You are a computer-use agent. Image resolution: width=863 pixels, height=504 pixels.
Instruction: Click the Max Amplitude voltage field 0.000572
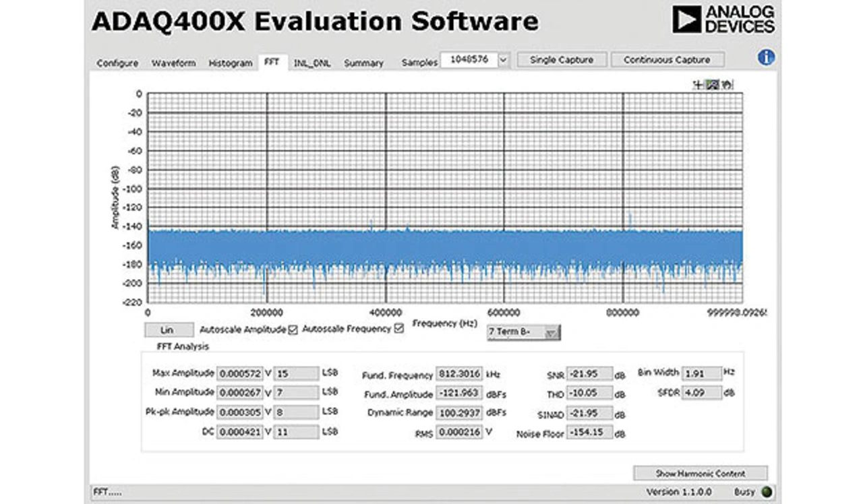239,373
